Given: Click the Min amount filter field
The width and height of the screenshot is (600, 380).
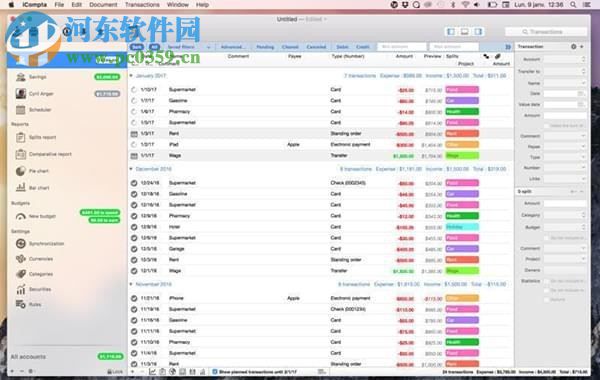Looking at the screenshot, I should click(x=402, y=47).
